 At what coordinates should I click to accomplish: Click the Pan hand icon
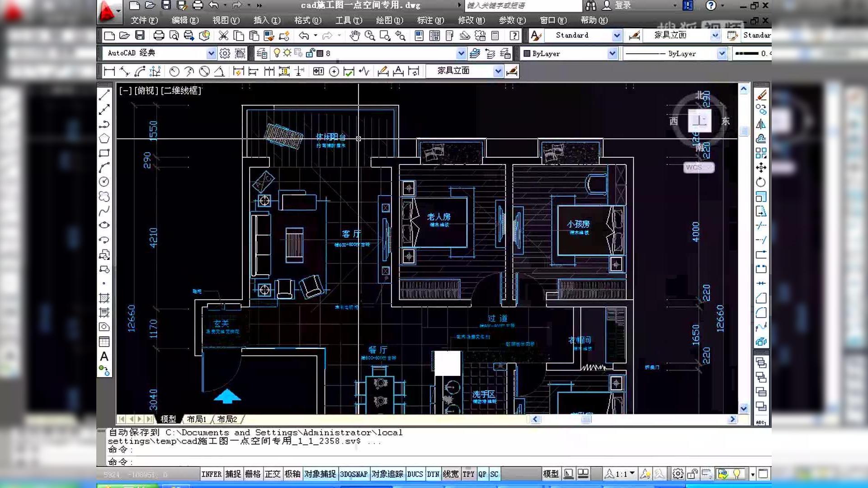pyautogui.click(x=354, y=36)
